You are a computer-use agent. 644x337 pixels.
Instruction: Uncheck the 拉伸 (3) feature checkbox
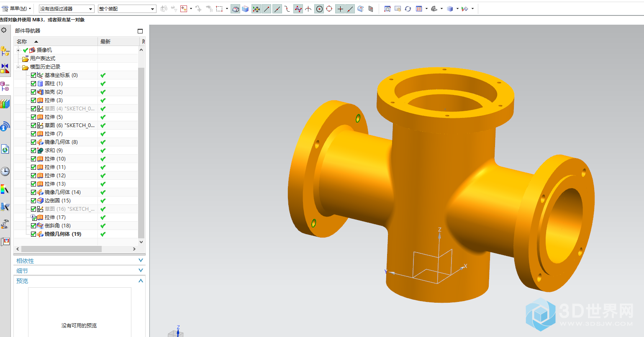coord(33,100)
